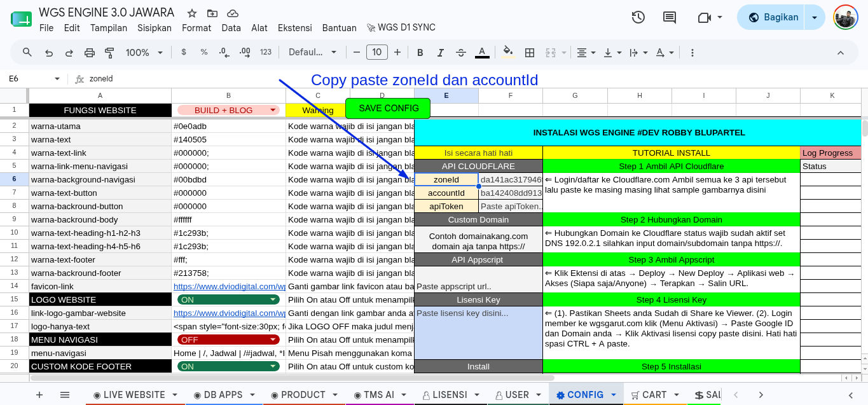The width and height of the screenshot is (868, 405).
Task: Open text rotation options
Action: click(664, 52)
